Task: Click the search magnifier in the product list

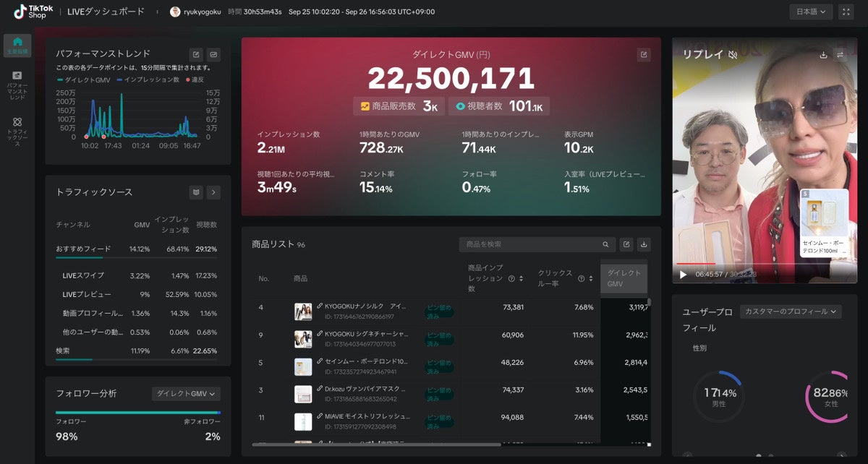Action: tap(605, 244)
